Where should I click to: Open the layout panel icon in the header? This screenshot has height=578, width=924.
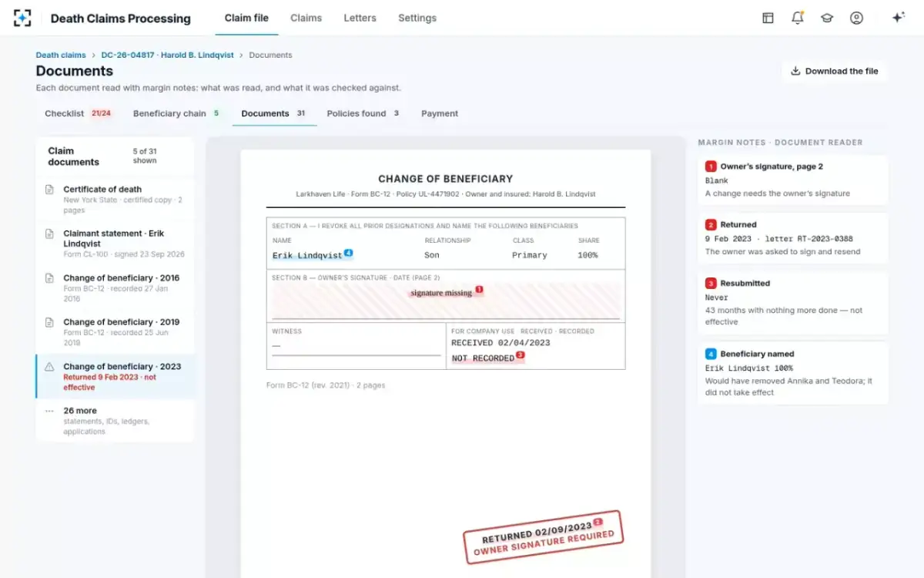[x=768, y=18]
